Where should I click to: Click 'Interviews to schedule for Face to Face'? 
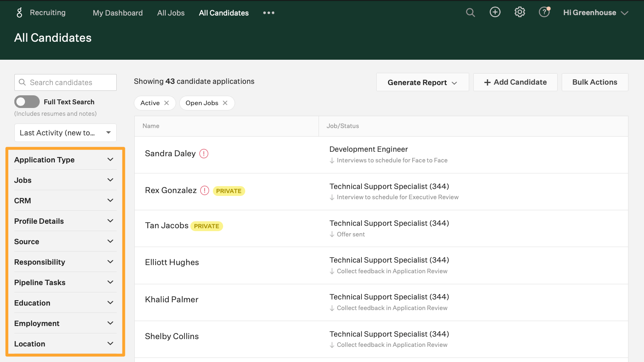pos(392,160)
